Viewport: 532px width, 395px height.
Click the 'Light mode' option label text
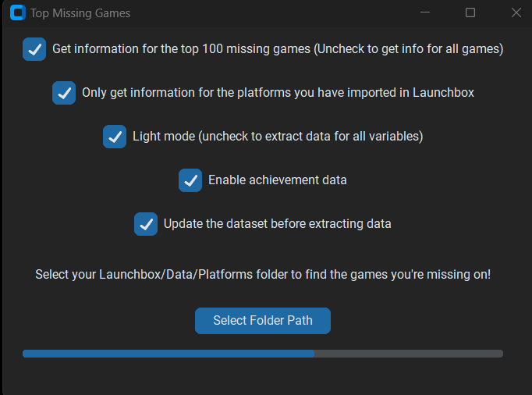[x=278, y=137]
